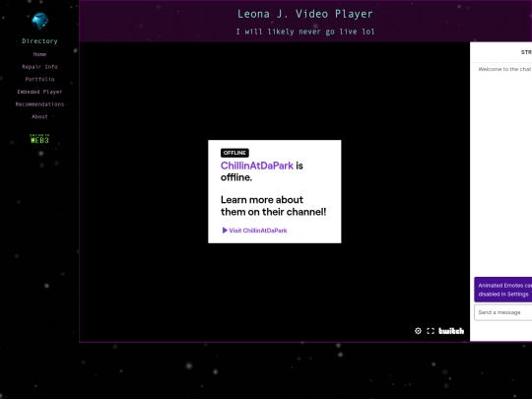Click the Animated Emotes notice banner

502,290
